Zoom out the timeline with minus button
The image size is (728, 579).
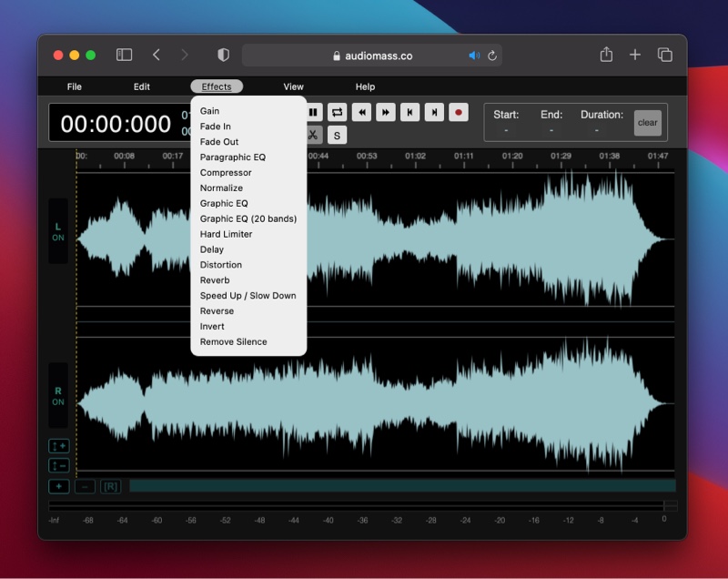[85, 487]
